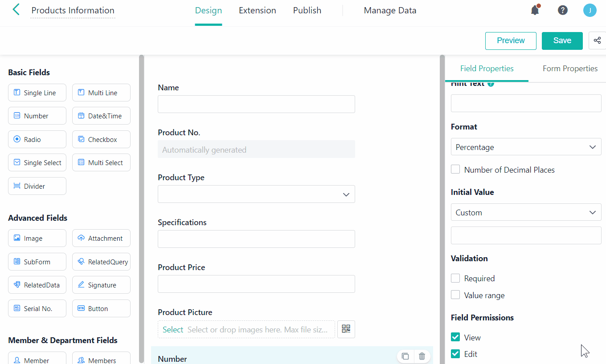606x364 pixels.
Task: Open the user avatar menu
Action: (590, 10)
